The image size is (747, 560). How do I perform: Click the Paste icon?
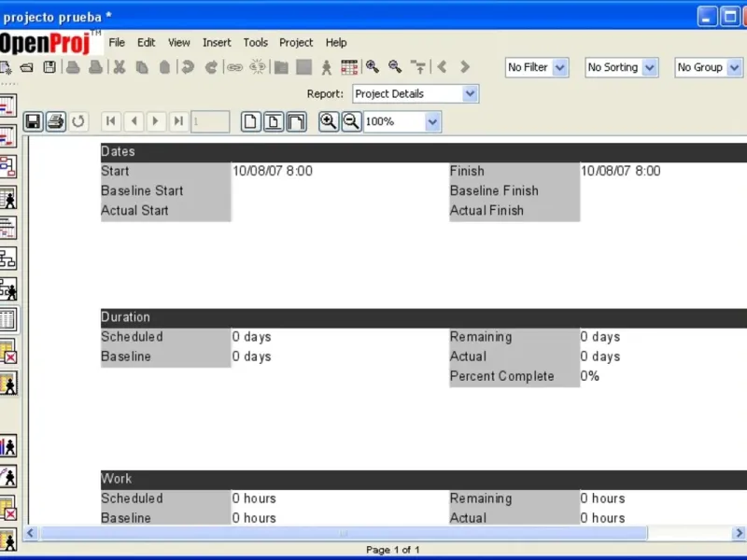pyautogui.click(x=165, y=67)
